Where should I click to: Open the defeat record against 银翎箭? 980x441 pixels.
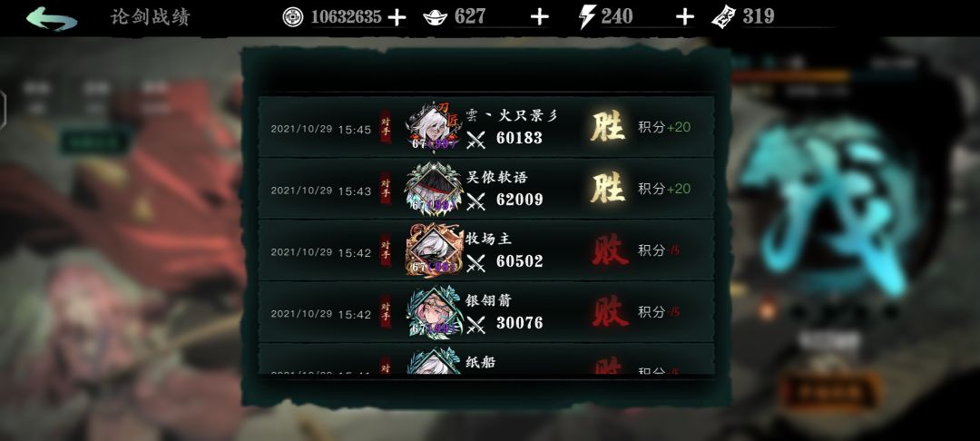(x=486, y=312)
